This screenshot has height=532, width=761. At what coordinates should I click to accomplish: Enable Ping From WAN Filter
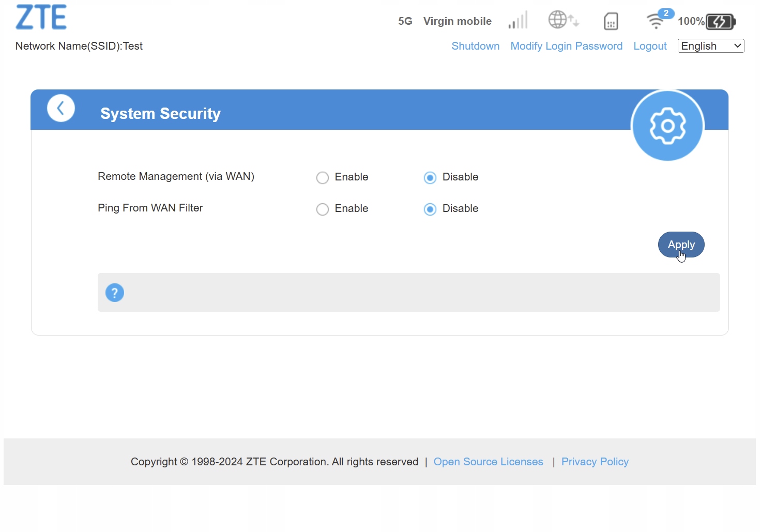coord(323,209)
